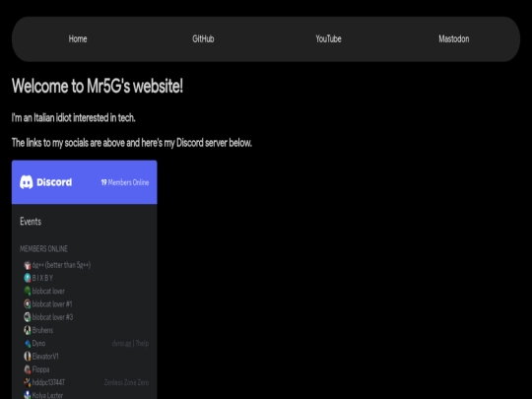This screenshot has height=399, width=532.
Task: Visit the Mastodon navigation link
Action: [x=454, y=39]
